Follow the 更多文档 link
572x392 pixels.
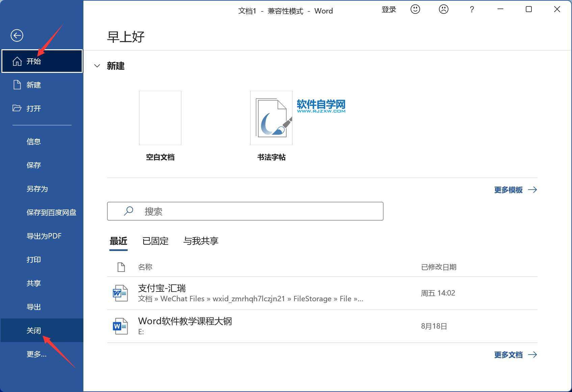pyautogui.click(x=516, y=355)
